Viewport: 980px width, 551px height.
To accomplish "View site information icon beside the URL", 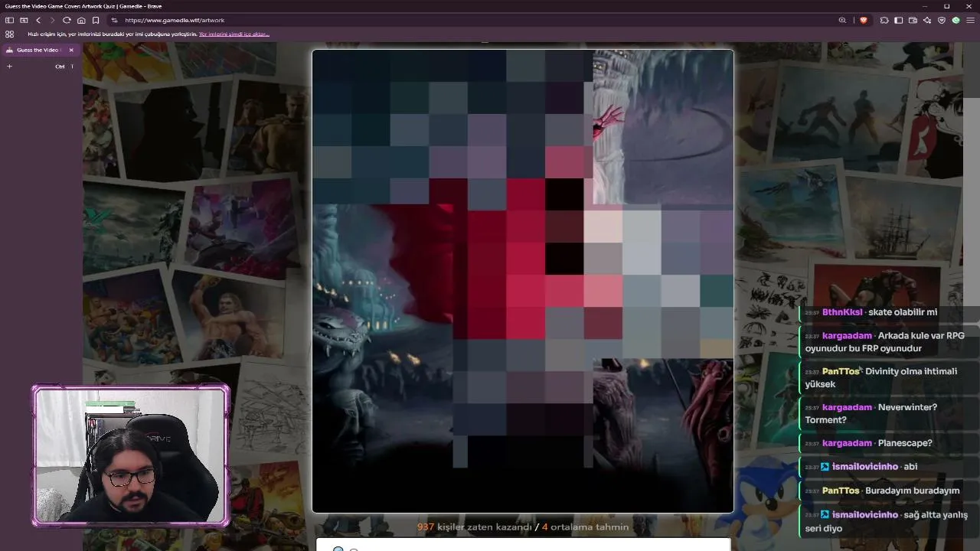I will (114, 20).
